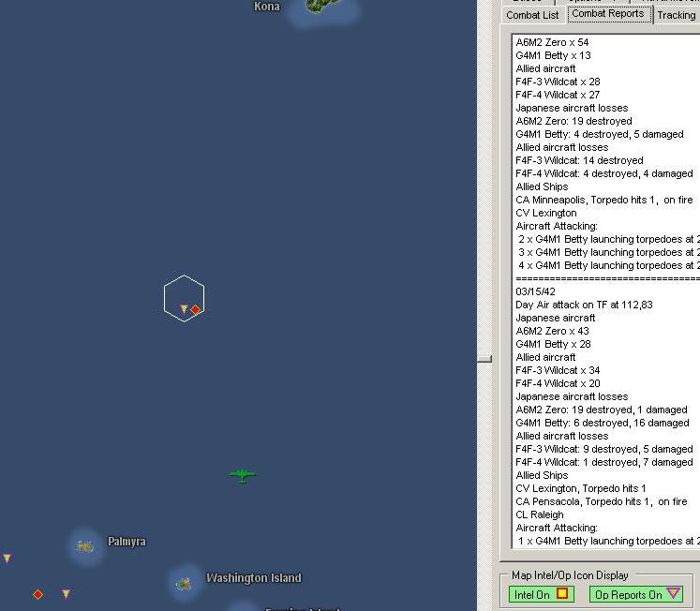This screenshot has width=700, height=611.
Task: Click the red diamond near bottom-left corner
Action: tap(37, 594)
